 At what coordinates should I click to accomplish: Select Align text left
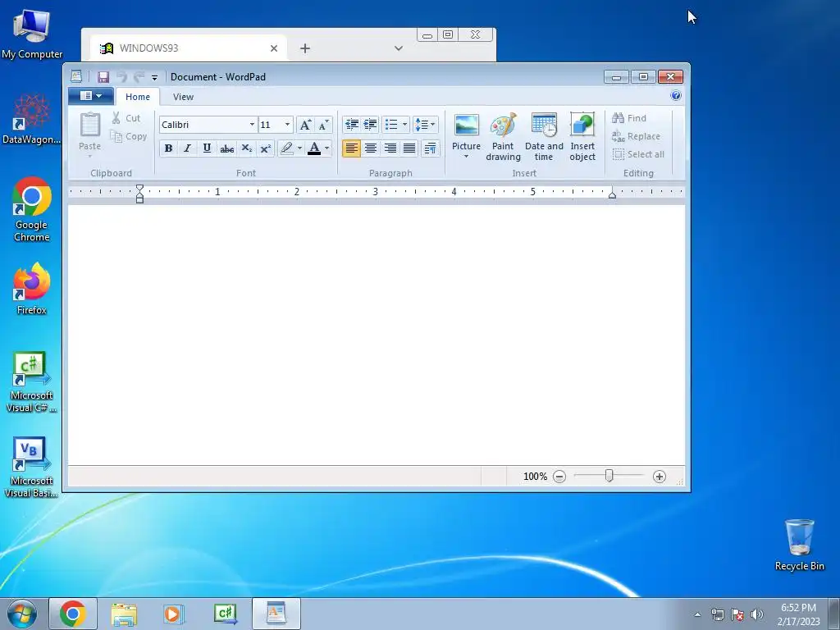click(351, 148)
